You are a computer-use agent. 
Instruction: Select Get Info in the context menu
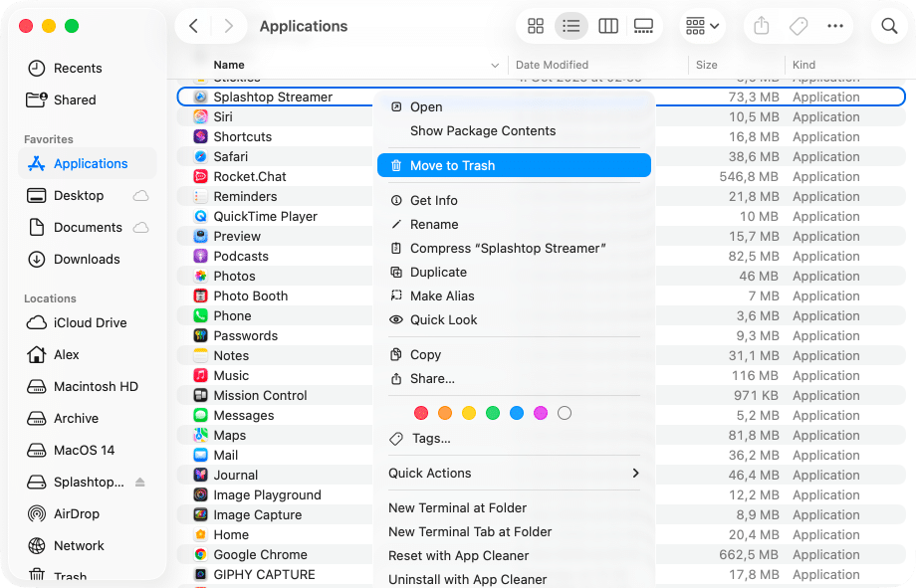(x=433, y=201)
